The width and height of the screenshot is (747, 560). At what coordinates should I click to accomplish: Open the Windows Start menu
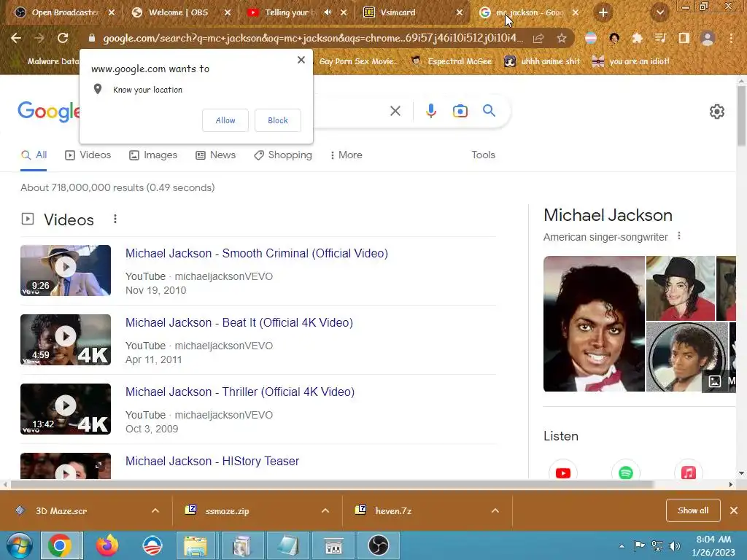(x=19, y=545)
